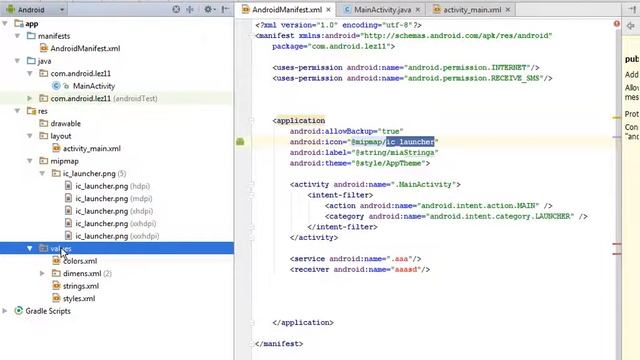640x360 pixels.
Task: Select ic_launcher.png (xxxhdpi)
Action: point(117,236)
